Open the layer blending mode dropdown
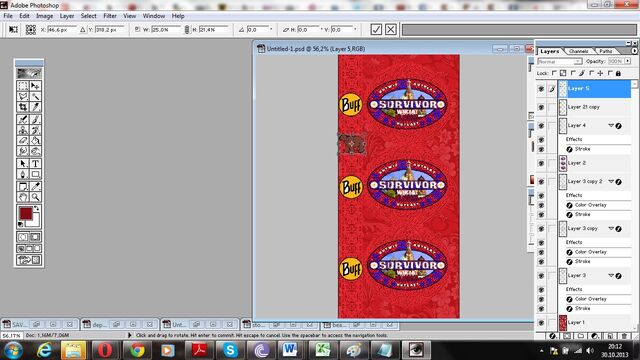Screen dimensions: 640x360 (x=560, y=61)
